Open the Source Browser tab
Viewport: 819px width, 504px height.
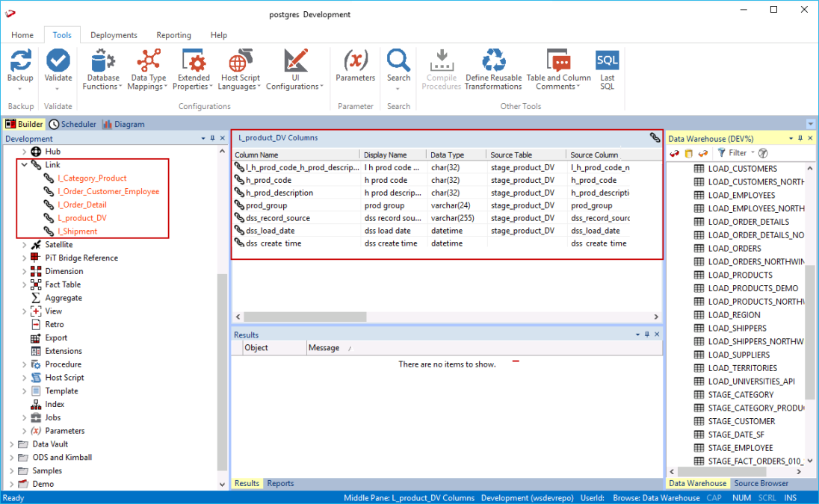pos(761,484)
